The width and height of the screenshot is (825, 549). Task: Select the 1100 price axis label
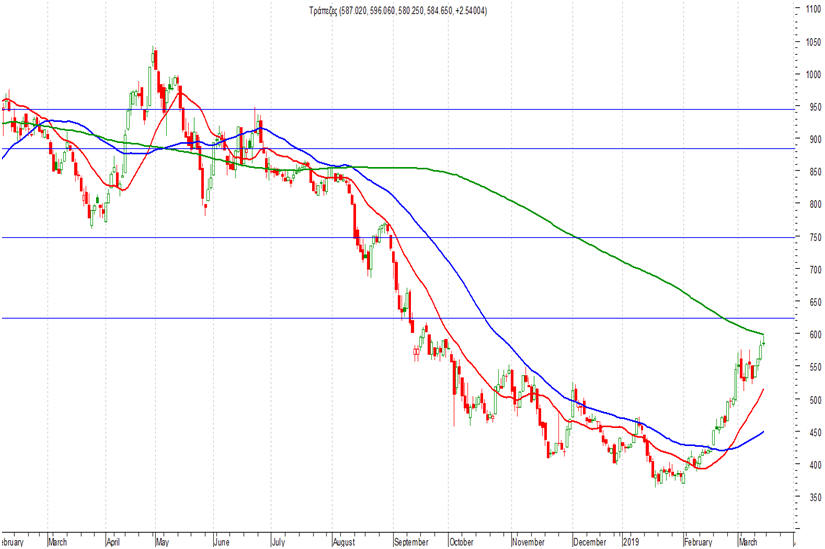pyautogui.click(x=813, y=9)
